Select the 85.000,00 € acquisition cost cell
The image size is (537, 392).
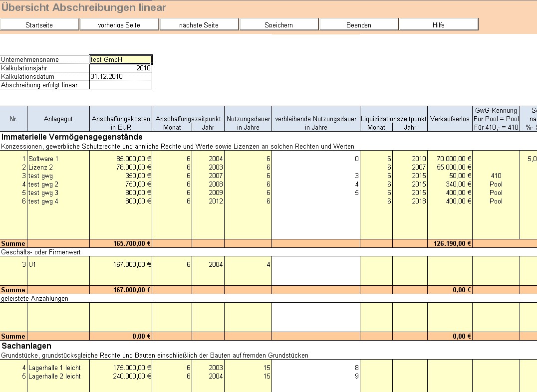[121, 159]
